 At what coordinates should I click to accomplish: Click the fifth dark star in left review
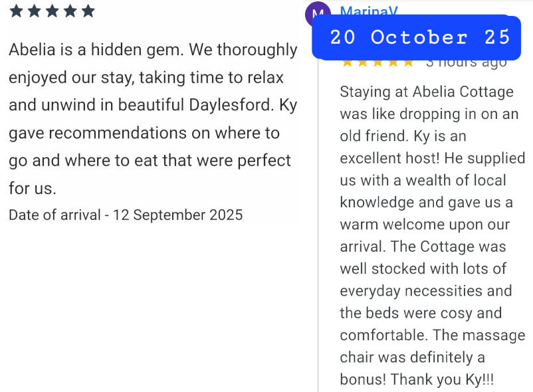pyautogui.click(x=88, y=11)
